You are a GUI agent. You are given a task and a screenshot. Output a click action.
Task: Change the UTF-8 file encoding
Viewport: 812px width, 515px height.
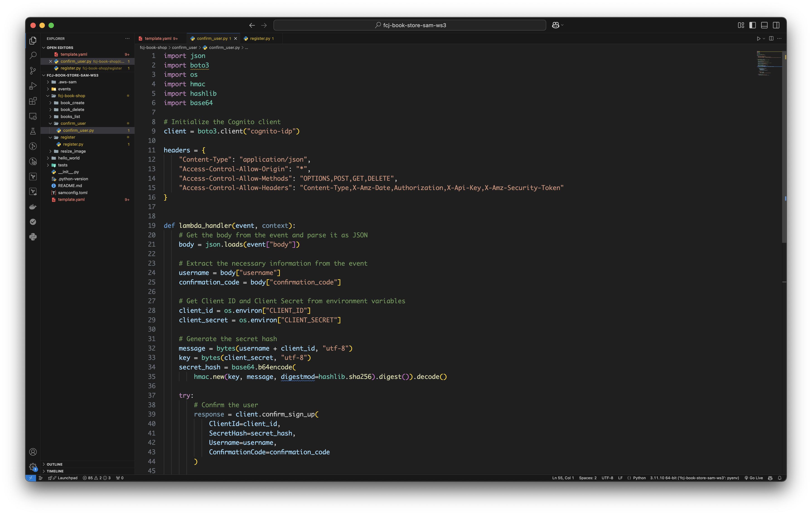pos(607,478)
